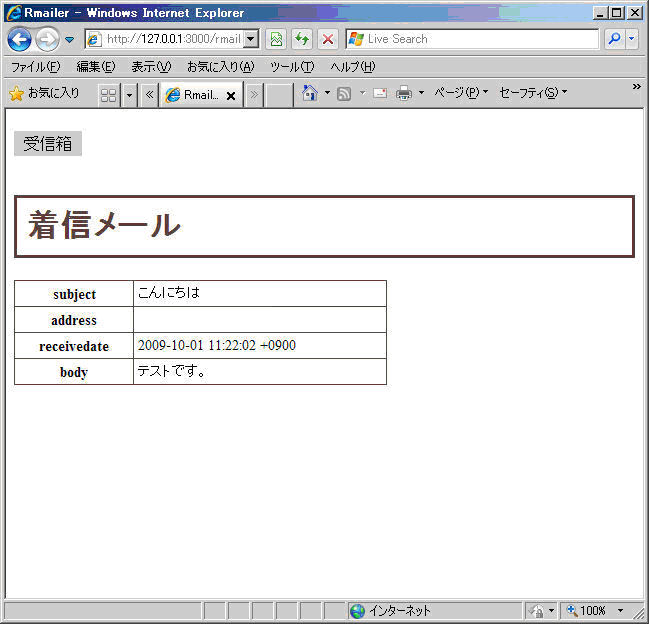Open the zoom level dropdown arrow
649x624 pixels.
click(620, 611)
